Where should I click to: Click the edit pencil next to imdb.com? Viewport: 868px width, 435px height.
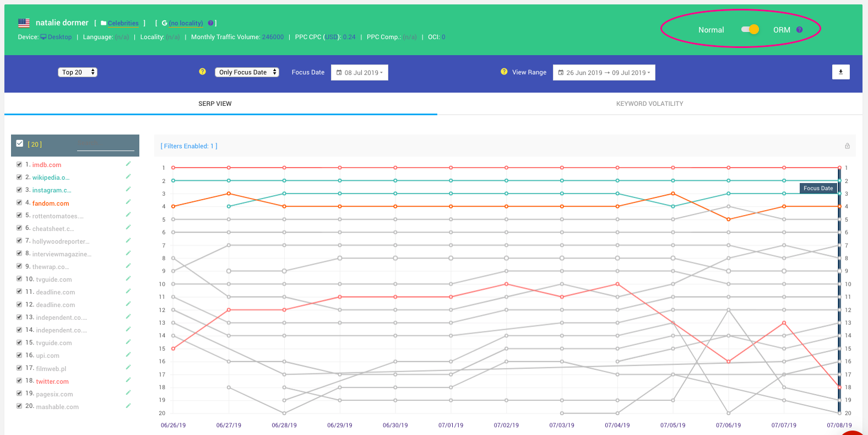(128, 164)
